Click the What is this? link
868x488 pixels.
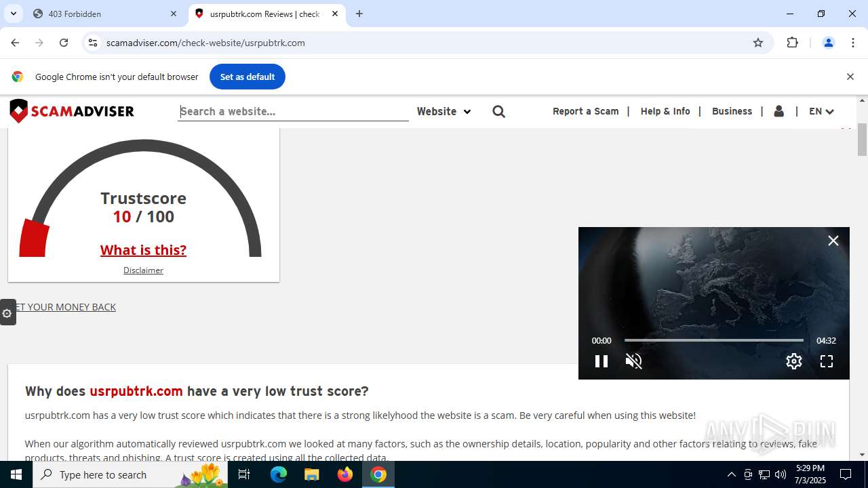click(x=143, y=250)
